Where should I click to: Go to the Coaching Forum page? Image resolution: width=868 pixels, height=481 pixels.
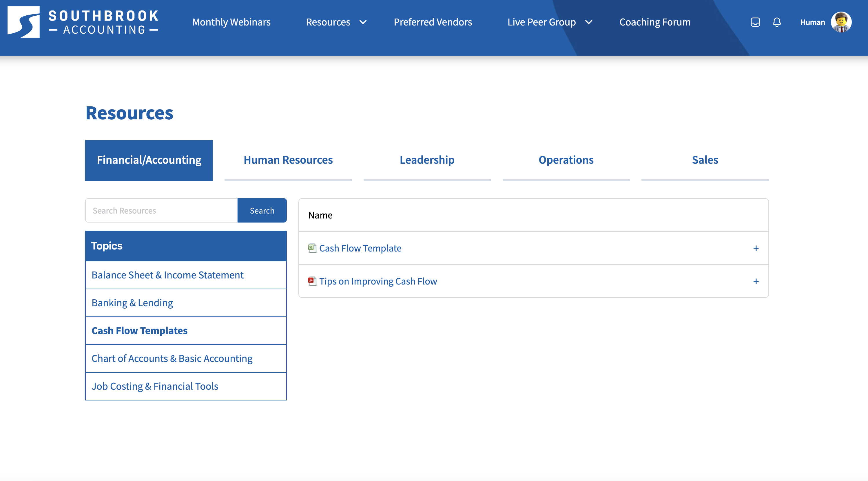point(655,22)
